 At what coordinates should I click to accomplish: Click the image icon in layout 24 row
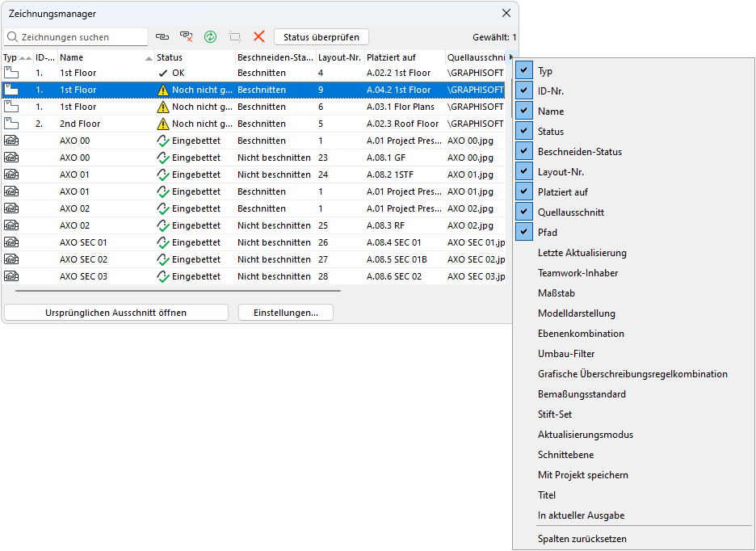pyautogui.click(x=11, y=175)
